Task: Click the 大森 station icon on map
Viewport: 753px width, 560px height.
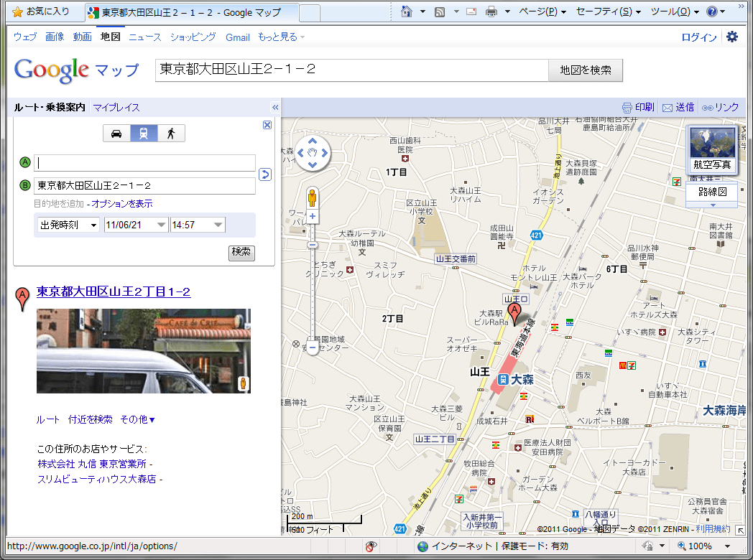Action: [503, 380]
